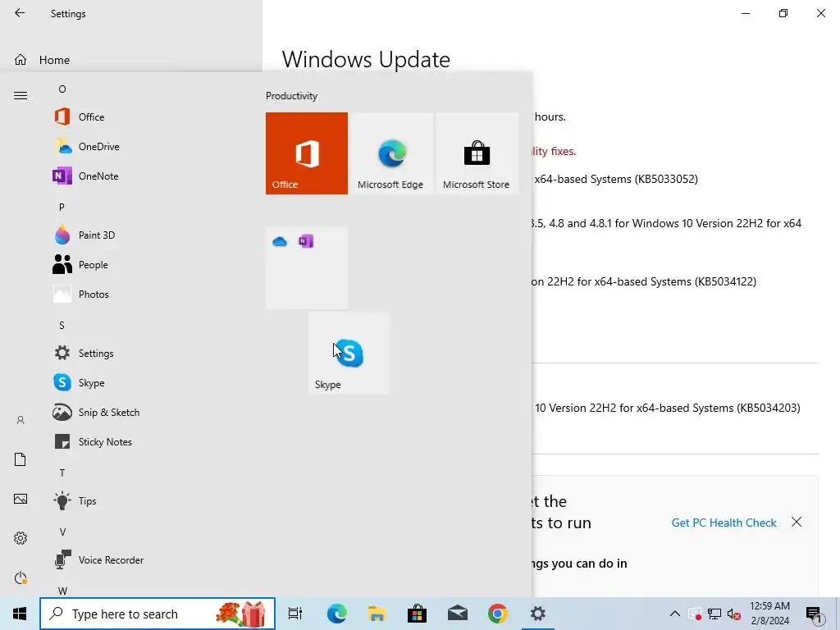This screenshot has height=630, width=840.
Task: Open Settings gear in Start sidebar
Action: (21, 538)
